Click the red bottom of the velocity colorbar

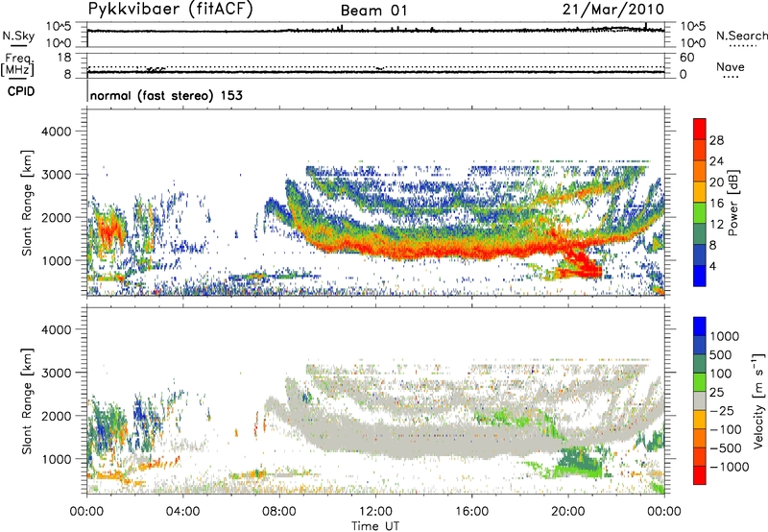click(700, 475)
